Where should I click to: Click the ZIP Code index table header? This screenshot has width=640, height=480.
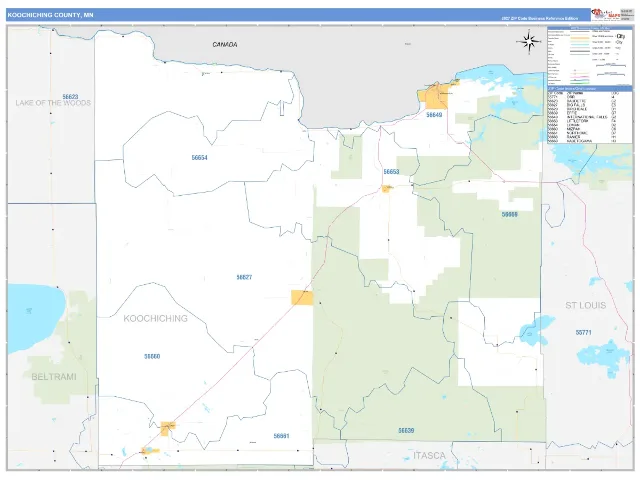click(x=589, y=89)
